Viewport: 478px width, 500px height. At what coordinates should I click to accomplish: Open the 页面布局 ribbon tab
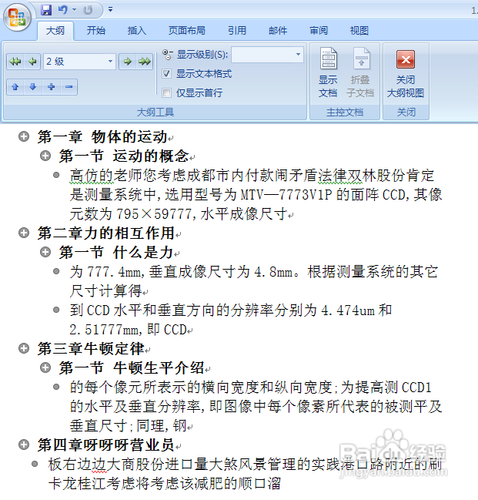point(187,31)
